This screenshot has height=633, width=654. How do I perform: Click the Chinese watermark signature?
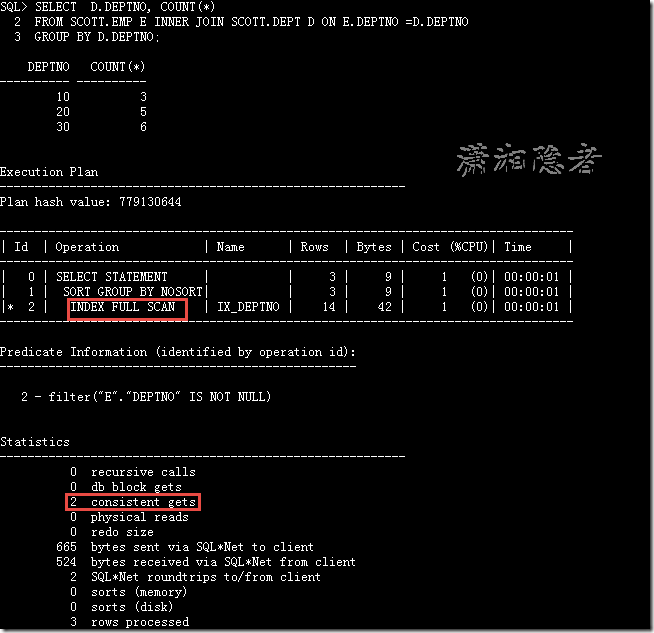pos(529,159)
